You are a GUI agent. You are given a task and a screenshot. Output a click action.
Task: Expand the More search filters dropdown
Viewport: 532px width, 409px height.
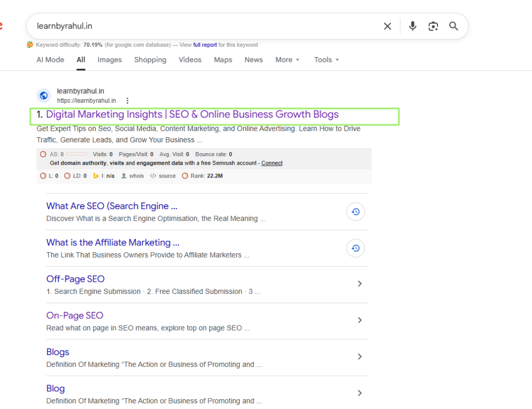click(287, 60)
